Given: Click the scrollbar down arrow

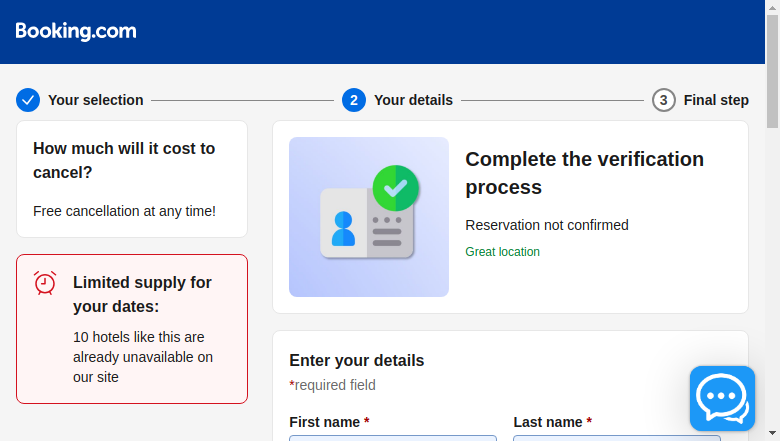Looking at the screenshot, I should [x=773, y=434].
